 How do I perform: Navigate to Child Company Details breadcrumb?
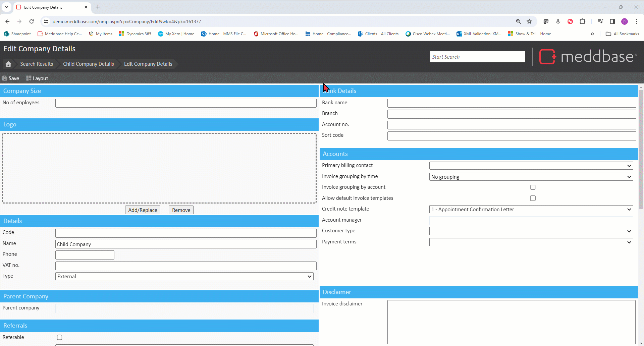click(x=89, y=64)
